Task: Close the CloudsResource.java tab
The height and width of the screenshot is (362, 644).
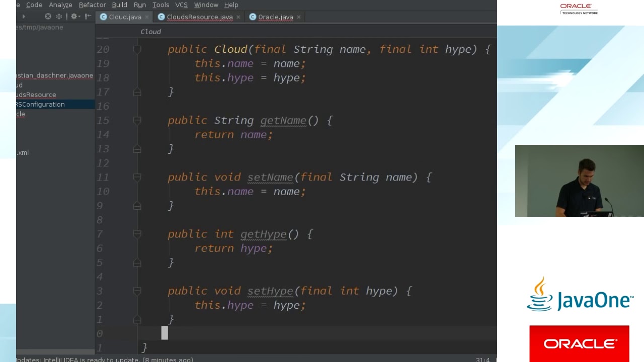Action: tap(238, 17)
